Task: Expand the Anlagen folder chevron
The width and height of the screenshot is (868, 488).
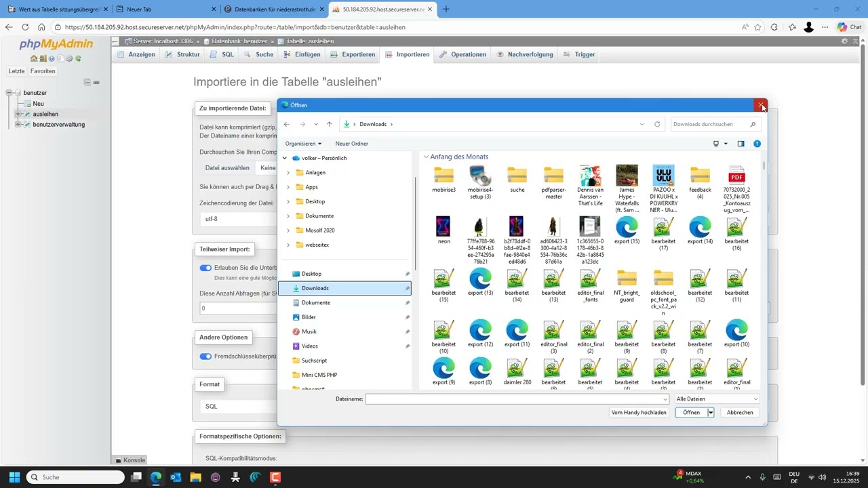Action: coord(288,173)
